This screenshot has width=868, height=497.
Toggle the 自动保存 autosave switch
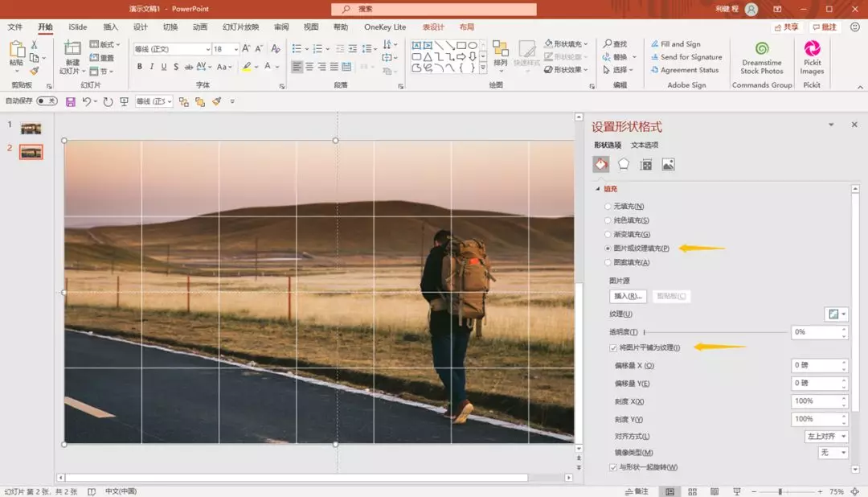[x=47, y=101]
